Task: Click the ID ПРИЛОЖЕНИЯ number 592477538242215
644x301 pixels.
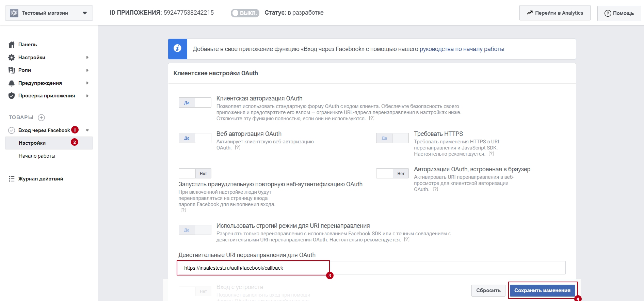Action: point(189,13)
